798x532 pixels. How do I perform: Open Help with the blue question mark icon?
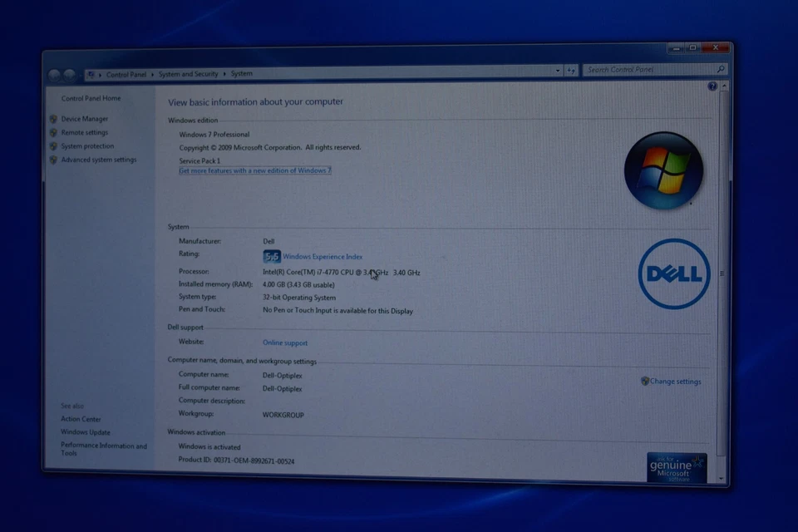pos(712,86)
